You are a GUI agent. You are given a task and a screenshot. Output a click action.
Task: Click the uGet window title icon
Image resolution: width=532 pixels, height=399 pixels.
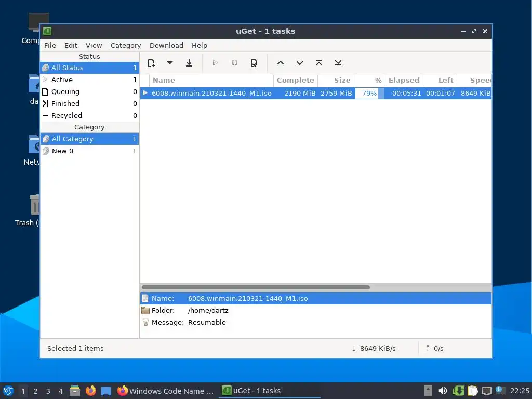47,31
